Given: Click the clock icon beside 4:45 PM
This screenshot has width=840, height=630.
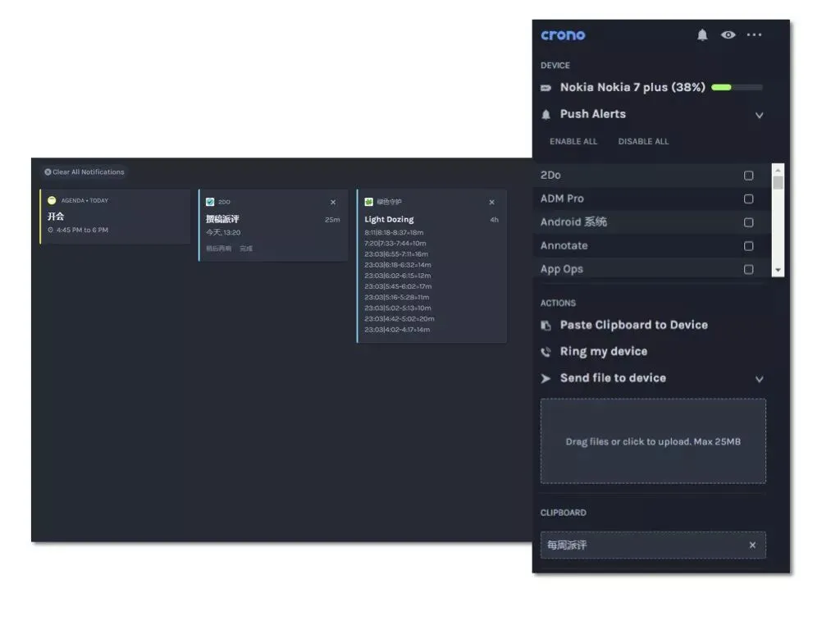Looking at the screenshot, I should click(50, 230).
